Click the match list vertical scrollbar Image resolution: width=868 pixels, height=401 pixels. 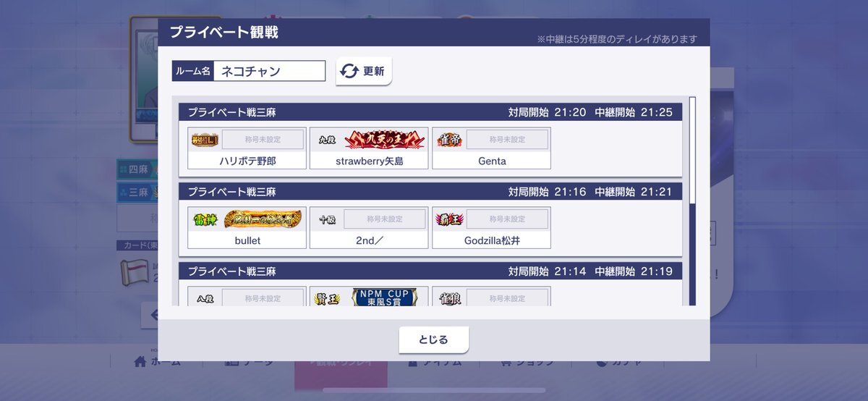[x=692, y=201]
